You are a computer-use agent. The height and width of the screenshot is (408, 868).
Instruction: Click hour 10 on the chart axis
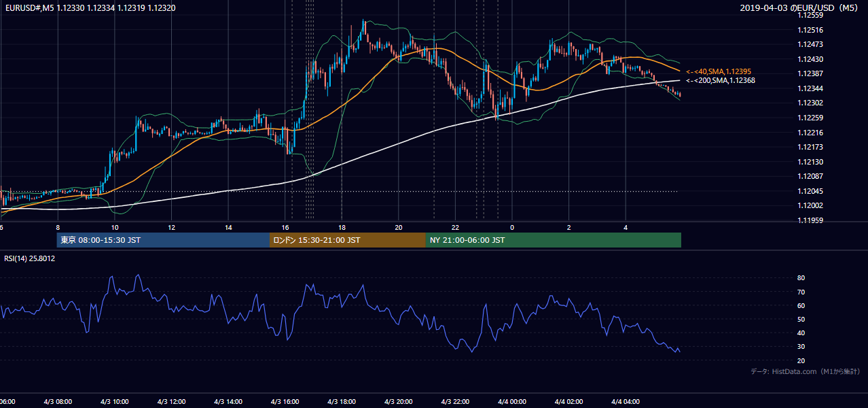coord(115,227)
